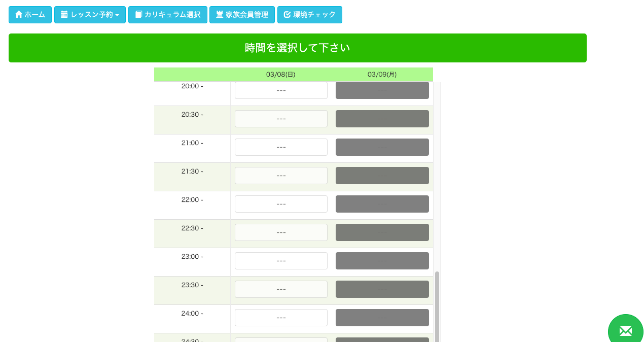Click the home icon in ホーム button
This screenshot has height=342, width=644.
pyautogui.click(x=19, y=15)
